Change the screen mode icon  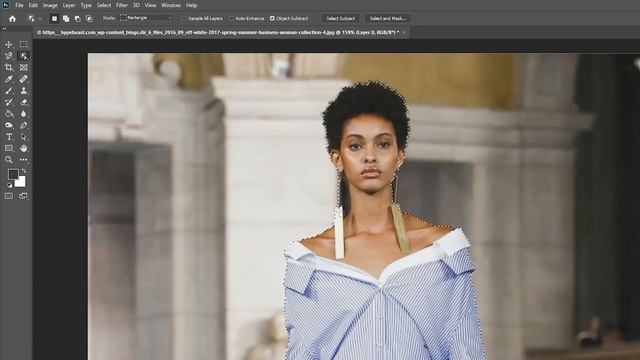pyautogui.click(x=24, y=196)
